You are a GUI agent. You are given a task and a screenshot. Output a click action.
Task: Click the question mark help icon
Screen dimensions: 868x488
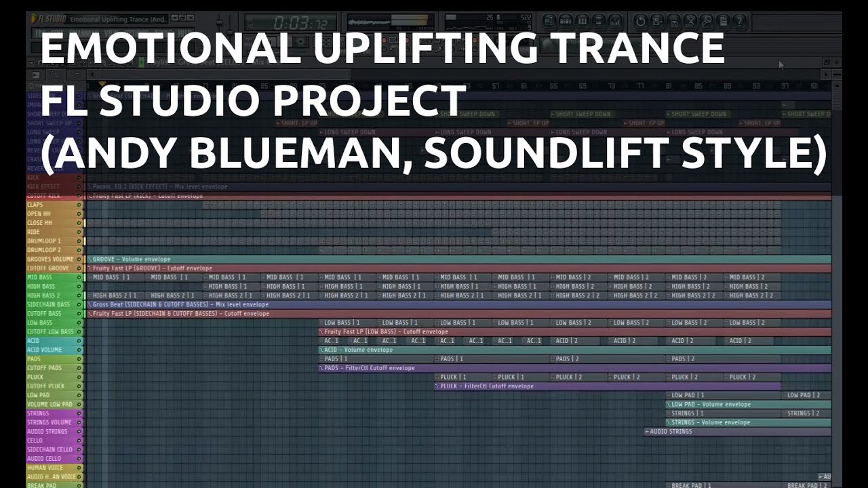coord(739,21)
